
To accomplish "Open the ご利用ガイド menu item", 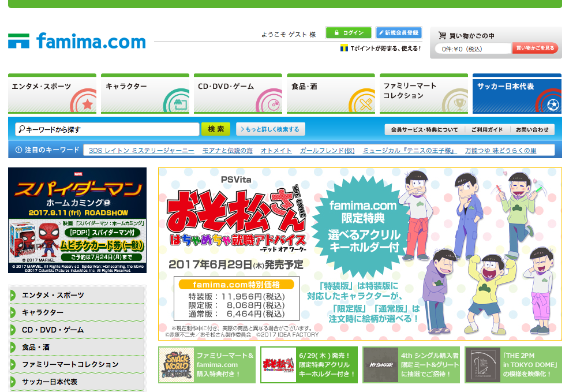I will 486,130.
